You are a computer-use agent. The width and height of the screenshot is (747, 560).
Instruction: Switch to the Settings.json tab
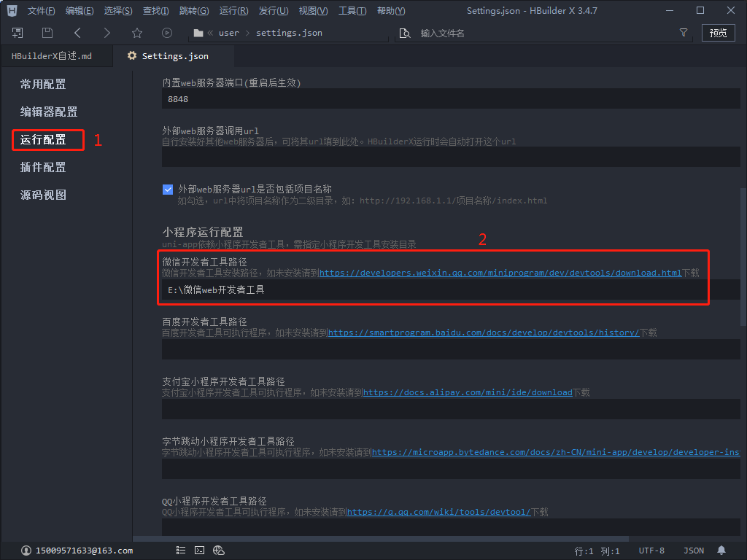click(174, 56)
